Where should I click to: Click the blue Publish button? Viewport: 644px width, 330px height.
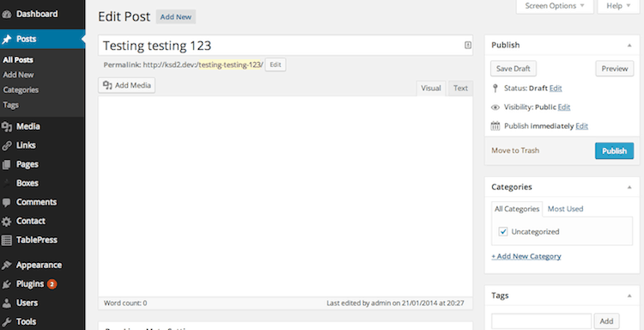point(615,151)
